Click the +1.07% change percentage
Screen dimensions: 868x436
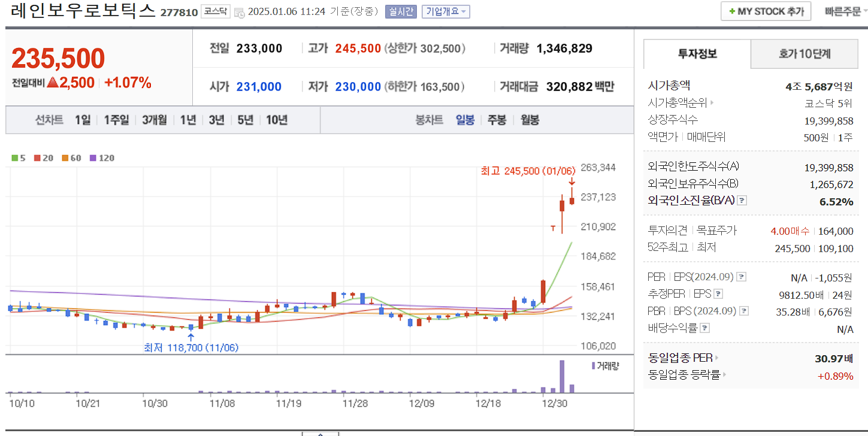(128, 83)
